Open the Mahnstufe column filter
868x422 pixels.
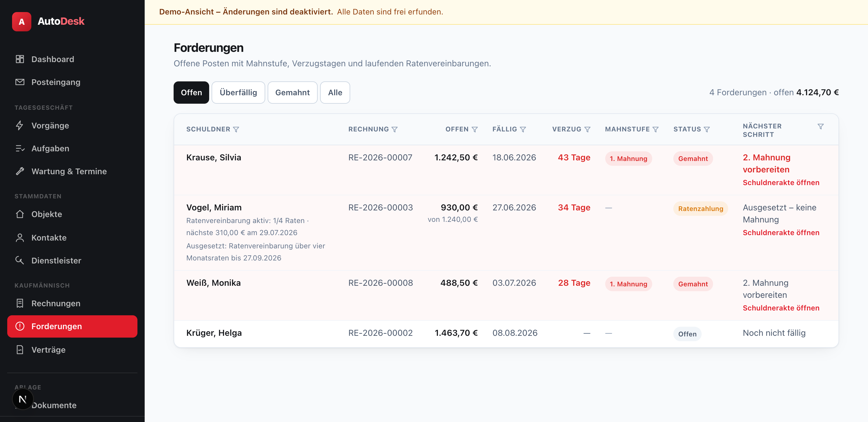(656, 129)
